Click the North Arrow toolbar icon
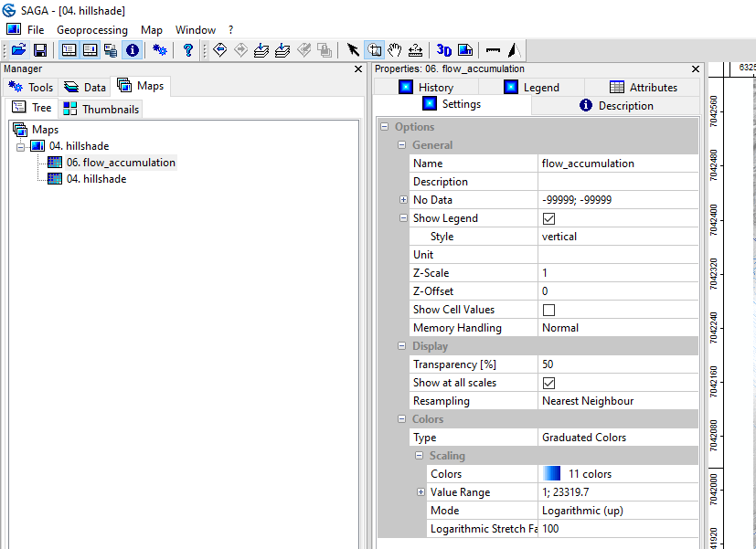 514,50
